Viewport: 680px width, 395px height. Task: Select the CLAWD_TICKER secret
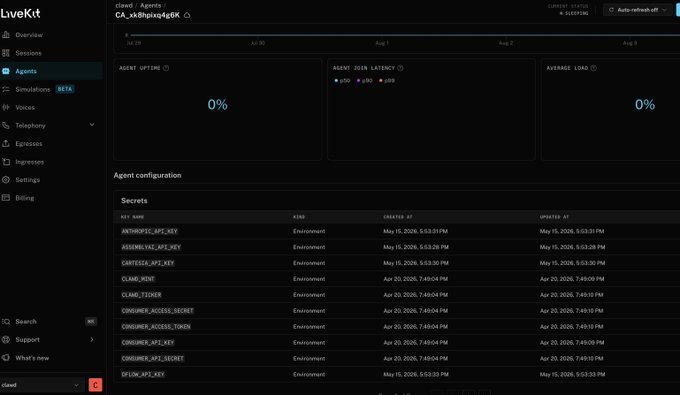(x=141, y=295)
